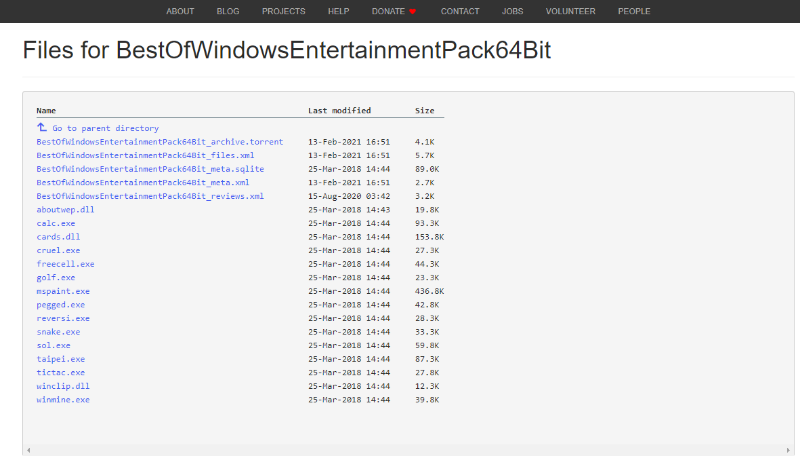Screen dimensions: 800x456
Task: Click the Go to parent directory link
Action: click(105, 128)
